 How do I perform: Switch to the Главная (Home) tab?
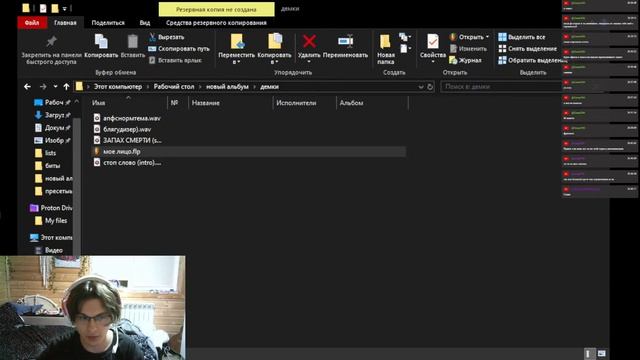point(65,23)
